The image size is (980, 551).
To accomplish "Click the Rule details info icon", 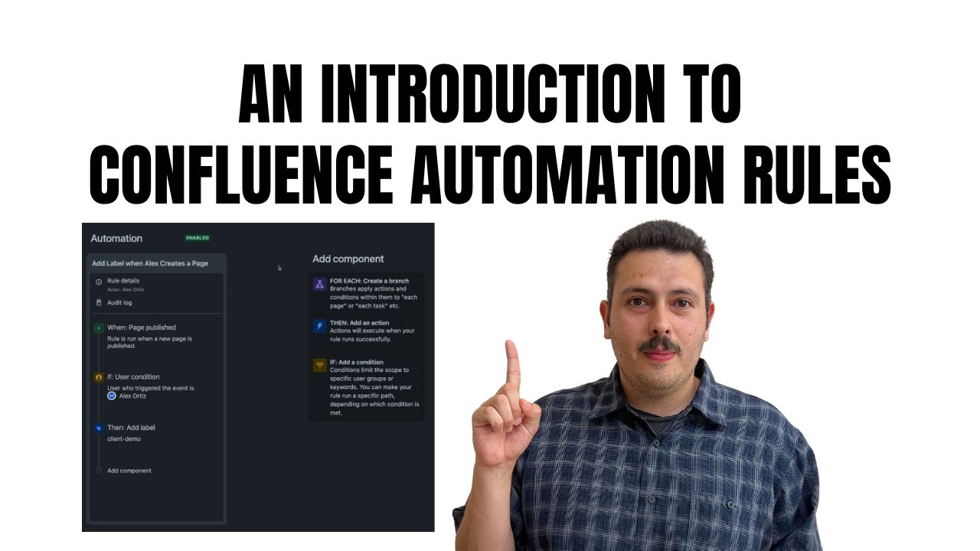I will tap(99, 282).
